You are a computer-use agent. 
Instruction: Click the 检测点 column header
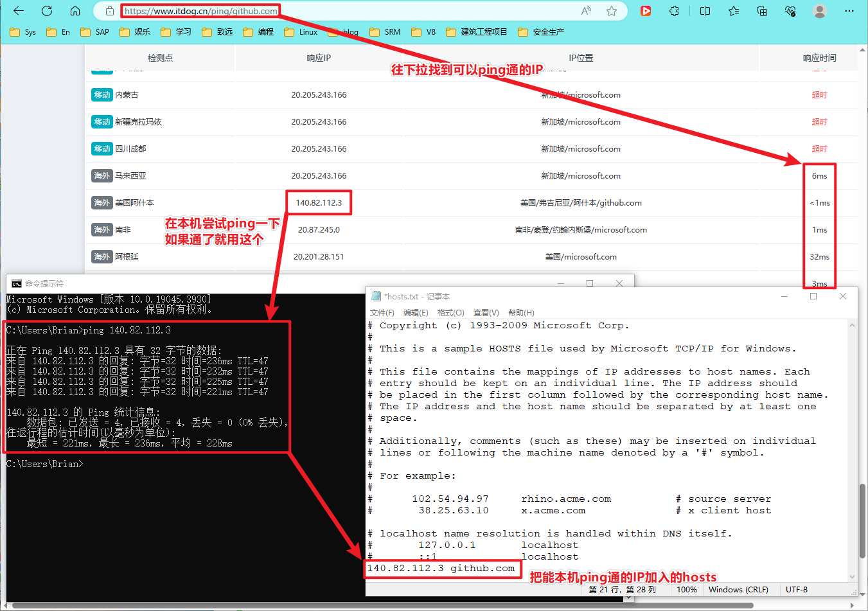160,58
